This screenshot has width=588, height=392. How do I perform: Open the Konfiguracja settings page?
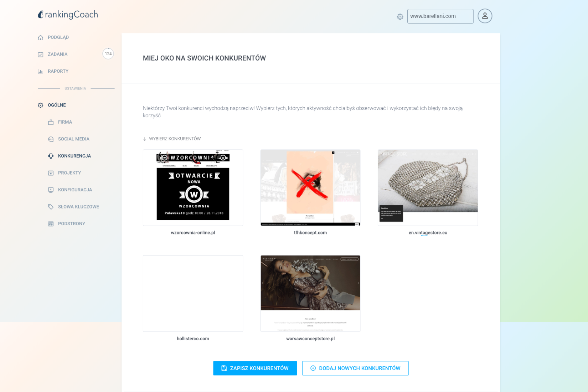[x=75, y=190]
